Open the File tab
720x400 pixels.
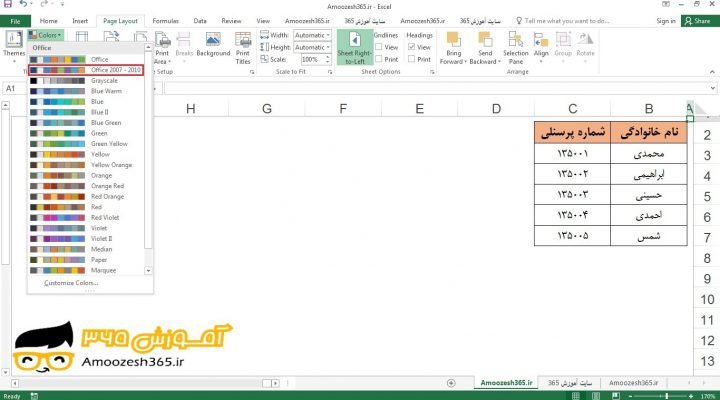tap(15, 21)
